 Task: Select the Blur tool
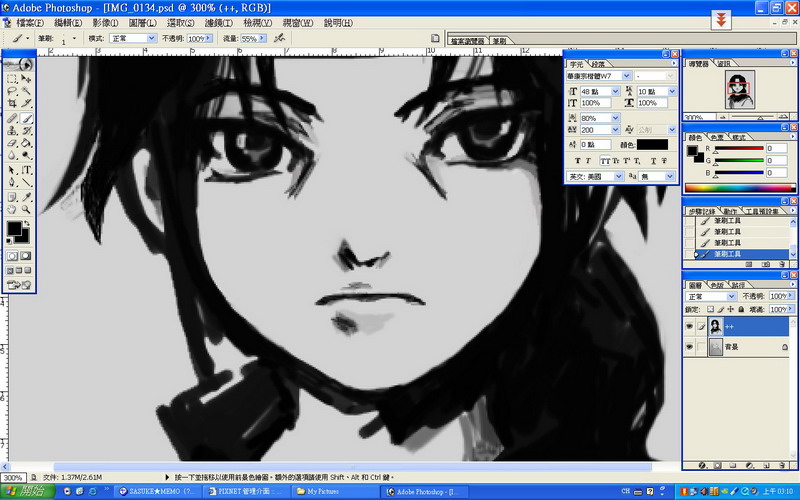coord(12,156)
